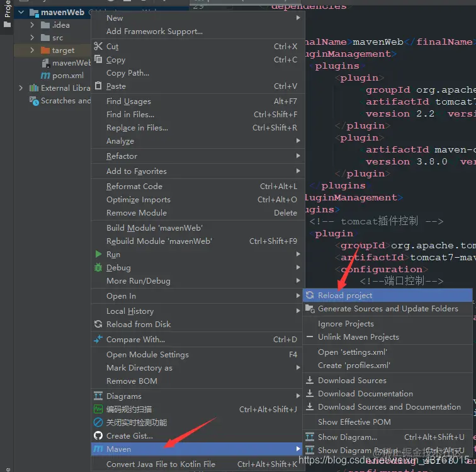This screenshot has height=472, width=476.
Task: Click the pom.xml Maven file icon
Action: [x=45, y=75]
